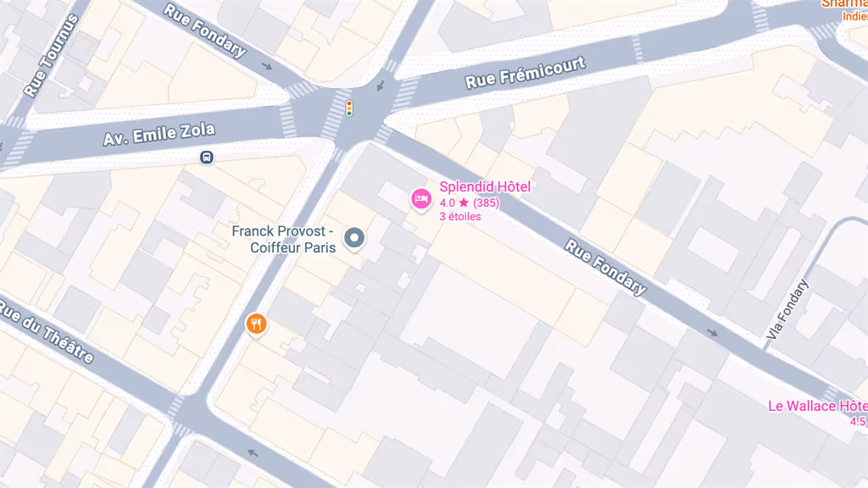Click the Rue du Théâtre street label

click(x=46, y=331)
